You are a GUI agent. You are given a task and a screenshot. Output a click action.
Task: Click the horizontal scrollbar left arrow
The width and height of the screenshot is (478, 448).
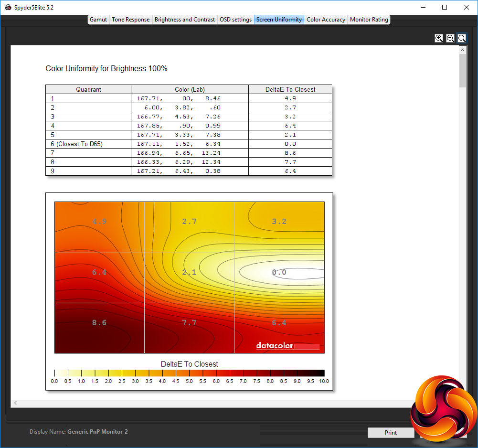pos(15,403)
